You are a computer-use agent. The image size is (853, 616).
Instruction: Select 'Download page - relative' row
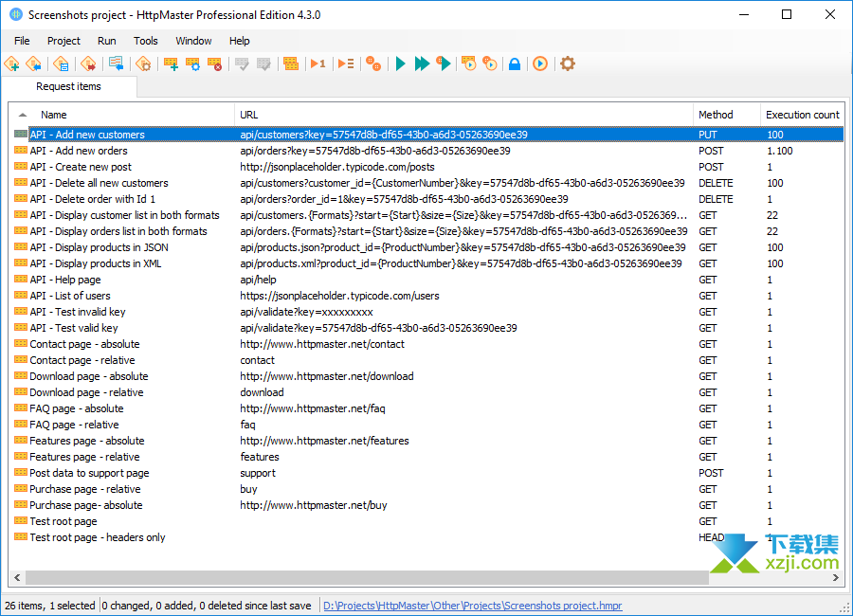coord(428,392)
